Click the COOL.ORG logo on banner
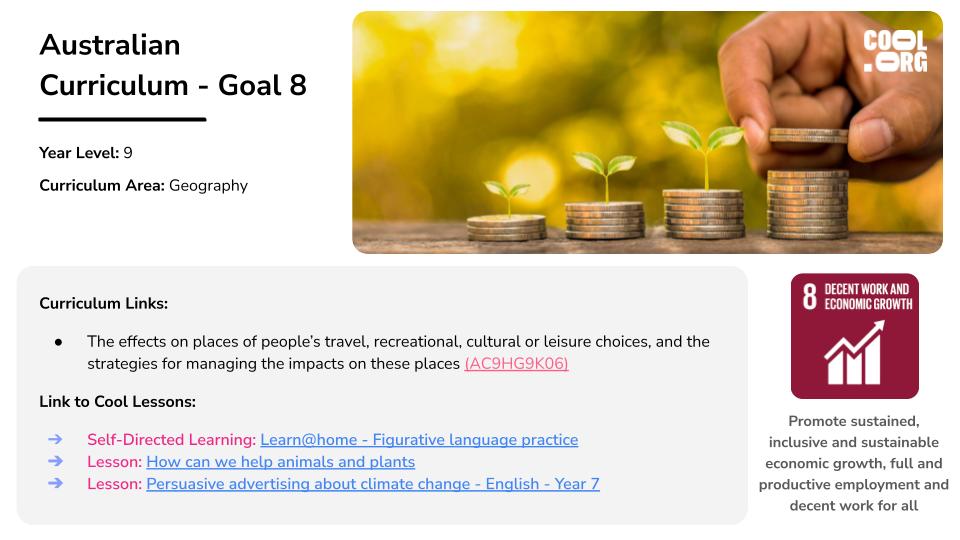This screenshot has height=540, width=960. [895, 52]
